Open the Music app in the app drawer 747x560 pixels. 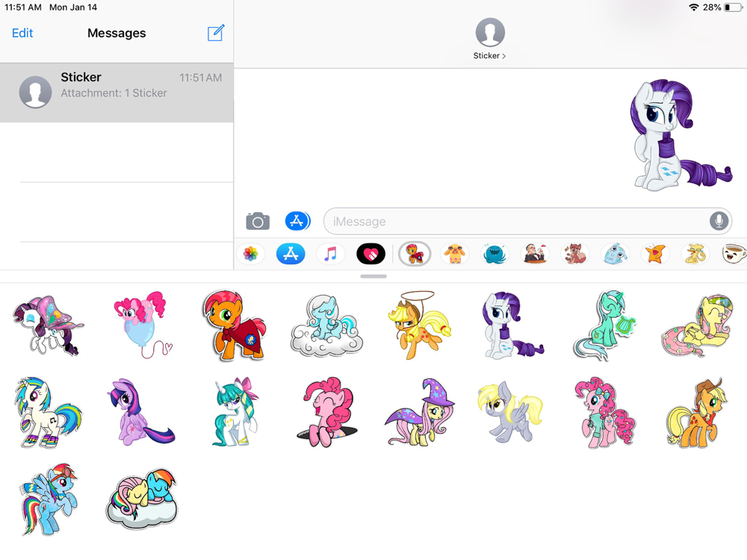pyautogui.click(x=331, y=254)
